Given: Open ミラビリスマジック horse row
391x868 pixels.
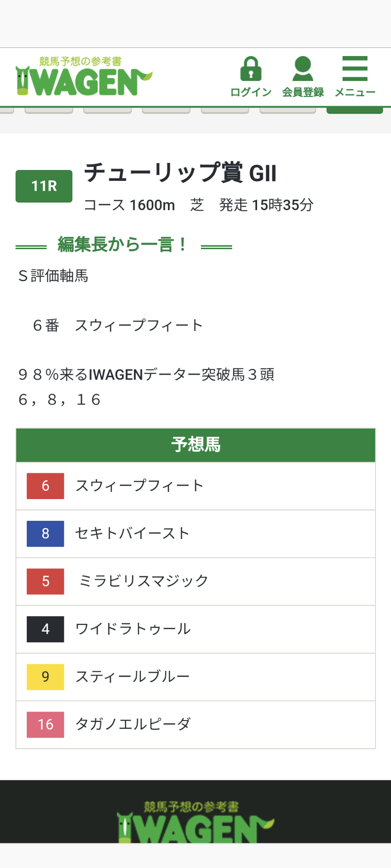Looking at the screenshot, I should point(195,581).
